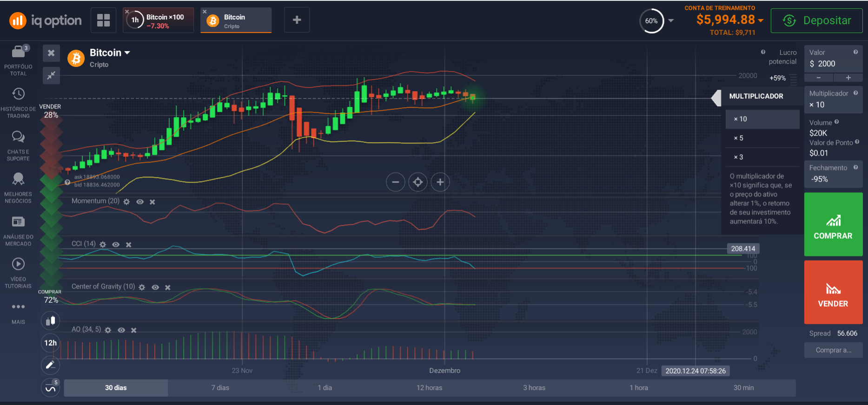868x405 pixels.
Task: Open the drawing tools pencil
Action: pyautogui.click(x=51, y=365)
